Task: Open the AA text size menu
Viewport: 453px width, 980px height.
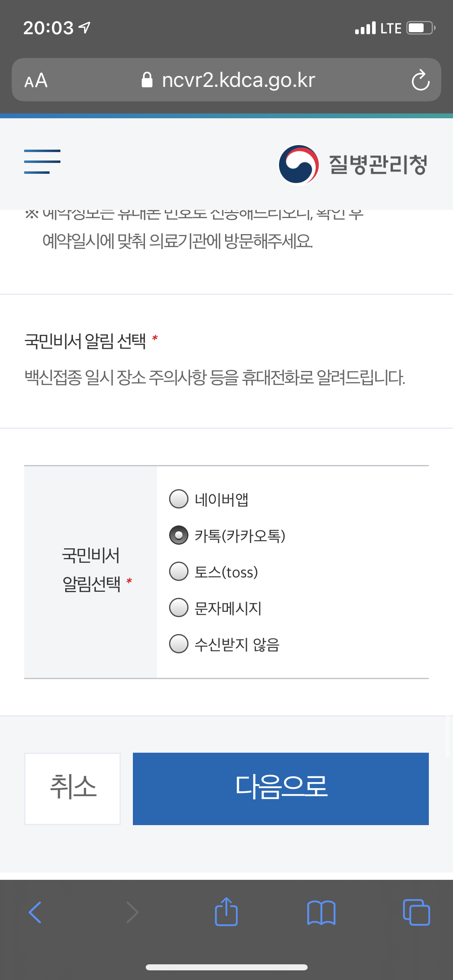Action: coord(36,80)
